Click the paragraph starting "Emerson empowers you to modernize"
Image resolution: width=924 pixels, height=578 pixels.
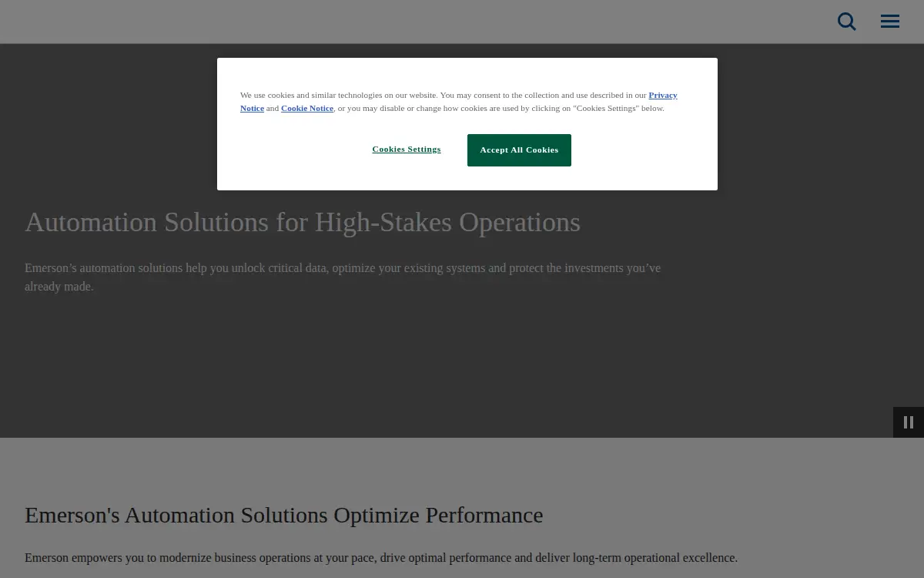pos(381,558)
